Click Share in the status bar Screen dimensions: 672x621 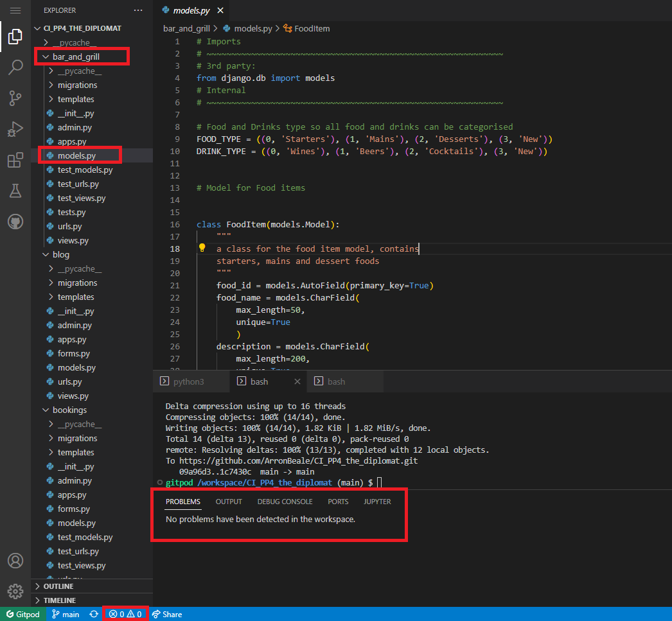click(168, 614)
